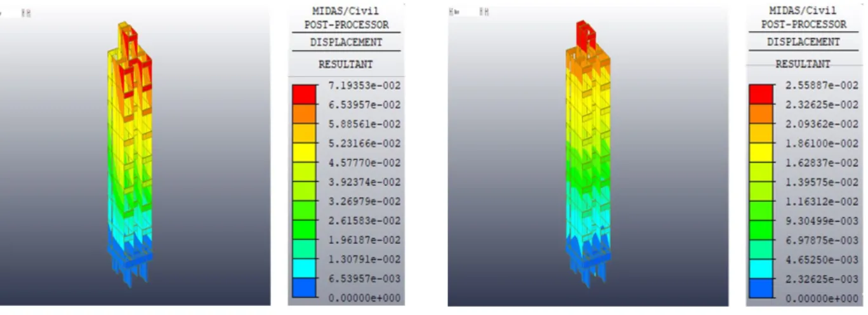Image resolution: width=868 pixels, height=315 pixels.
Task: Click DISPLACEMENT heading in right legend
Action: pyautogui.click(x=803, y=42)
